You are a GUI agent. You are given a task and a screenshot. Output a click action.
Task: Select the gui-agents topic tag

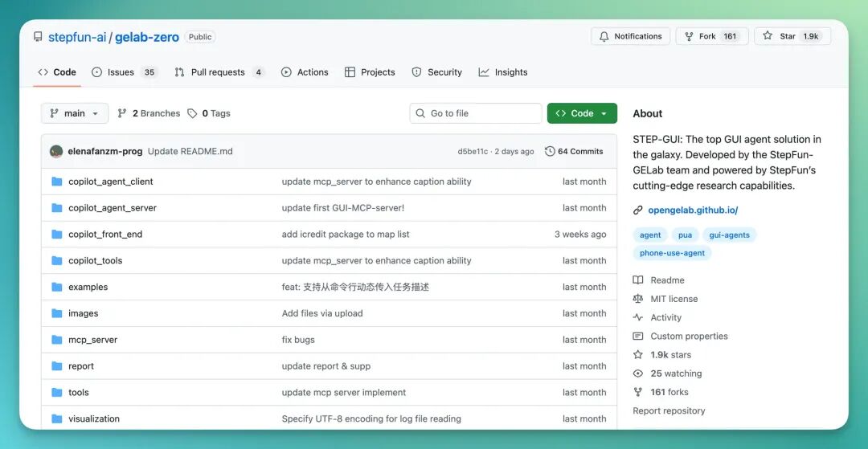(x=729, y=235)
